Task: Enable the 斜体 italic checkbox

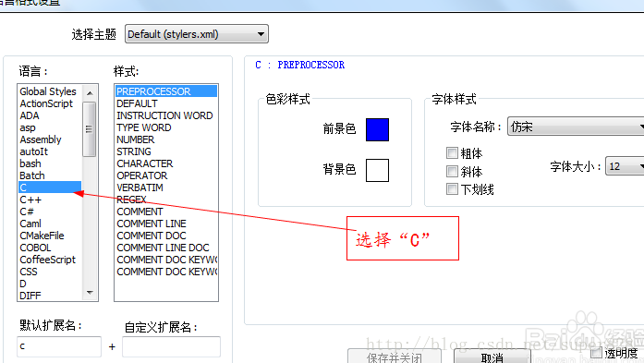Action: click(x=452, y=171)
